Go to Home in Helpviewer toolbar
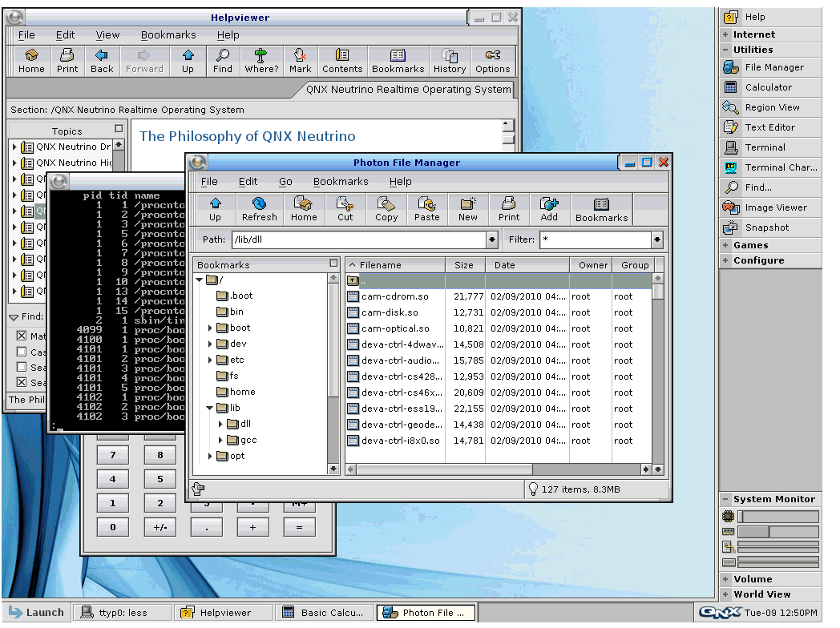The height and width of the screenshot is (628, 840). pos(31,61)
